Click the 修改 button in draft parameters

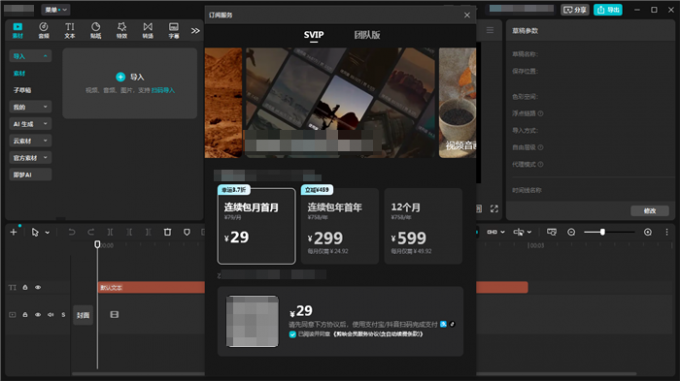point(649,211)
